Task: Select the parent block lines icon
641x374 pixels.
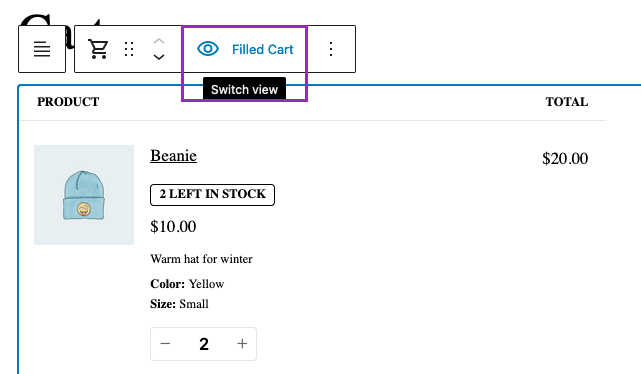Action: pyautogui.click(x=42, y=49)
